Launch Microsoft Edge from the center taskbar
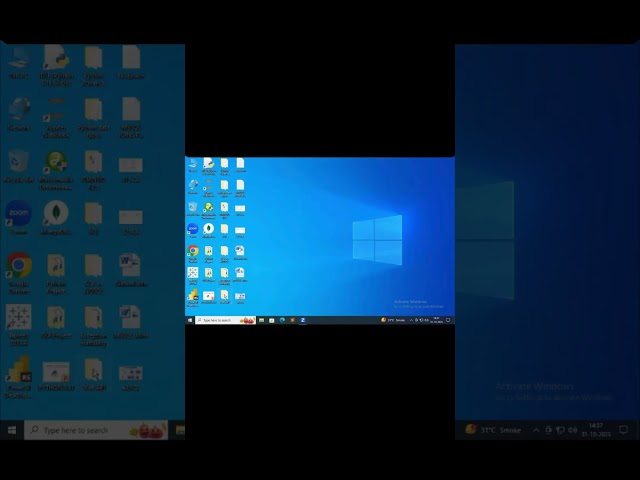This screenshot has width=640, height=480. (282, 320)
